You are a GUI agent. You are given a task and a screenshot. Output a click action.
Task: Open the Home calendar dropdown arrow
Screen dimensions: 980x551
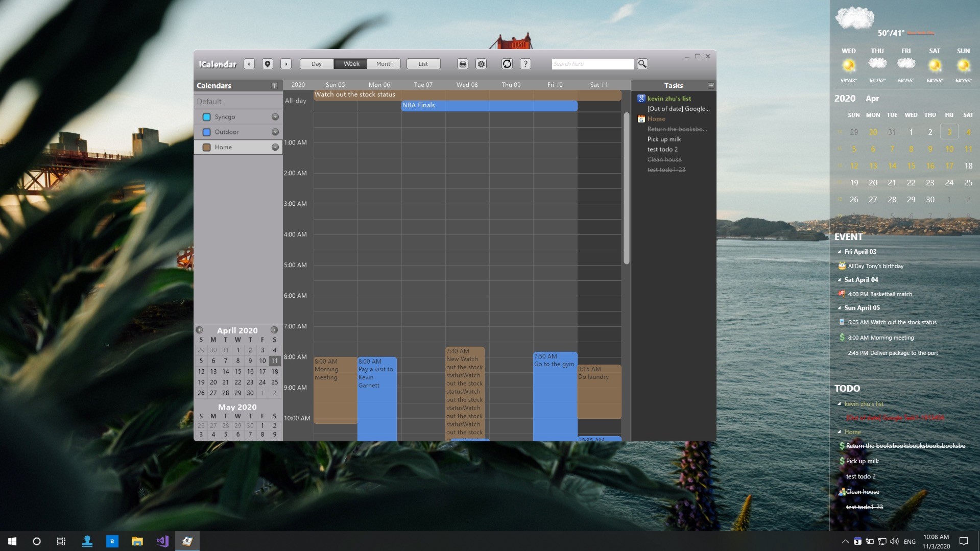(275, 147)
